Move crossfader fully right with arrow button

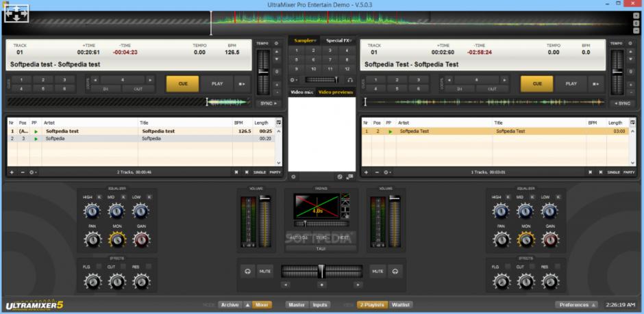358,285
